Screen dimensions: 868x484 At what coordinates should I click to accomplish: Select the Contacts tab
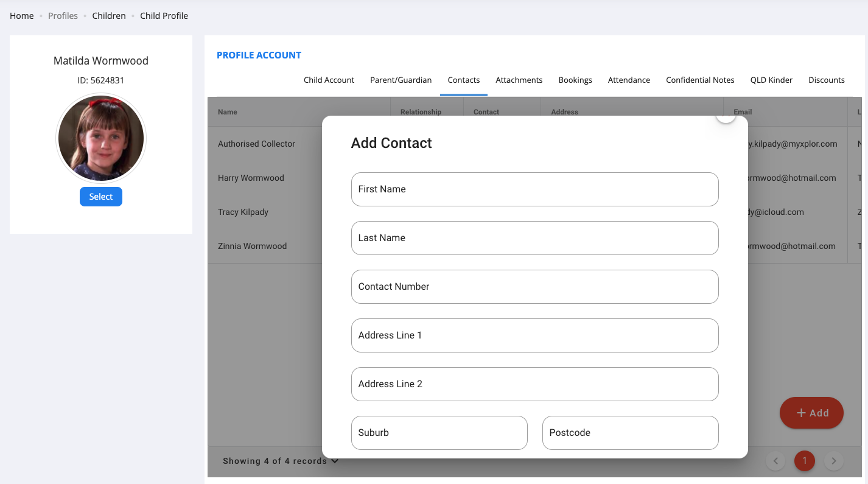(464, 80)
